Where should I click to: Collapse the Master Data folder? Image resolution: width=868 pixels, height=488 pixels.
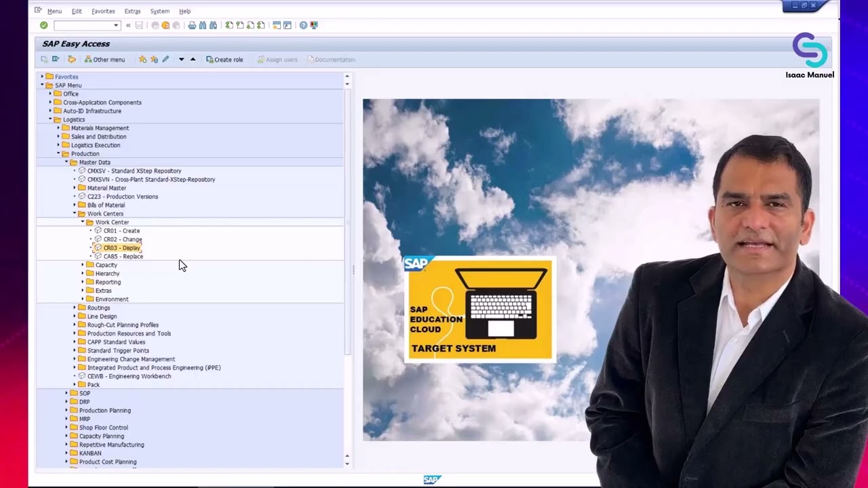coord(66,162)
